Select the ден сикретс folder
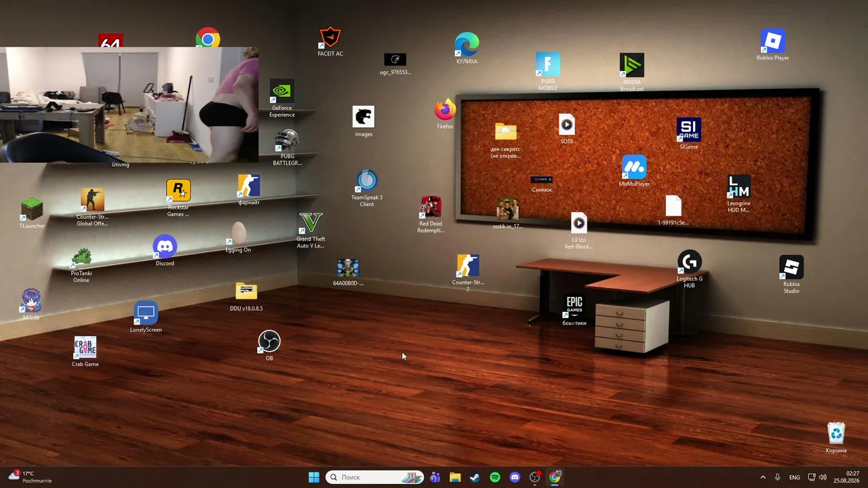 [x=506, y=140]
